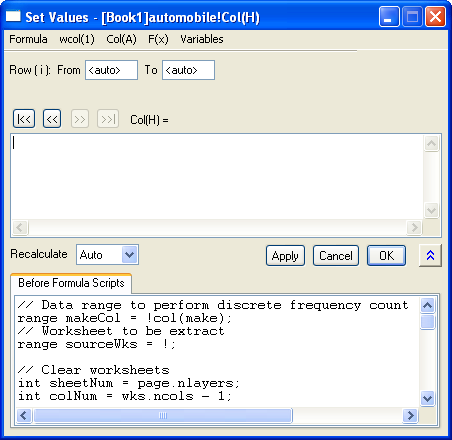The height and width of the screenshot is (440, 452).
Task: Click the Row To input field
Action: click(x=188, y=70)
